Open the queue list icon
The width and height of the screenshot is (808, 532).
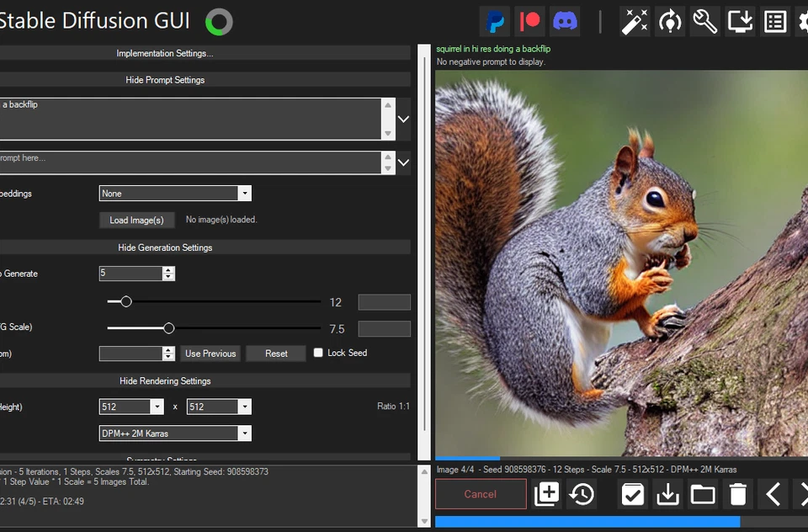pyautogui.click(x=773, y=21)
